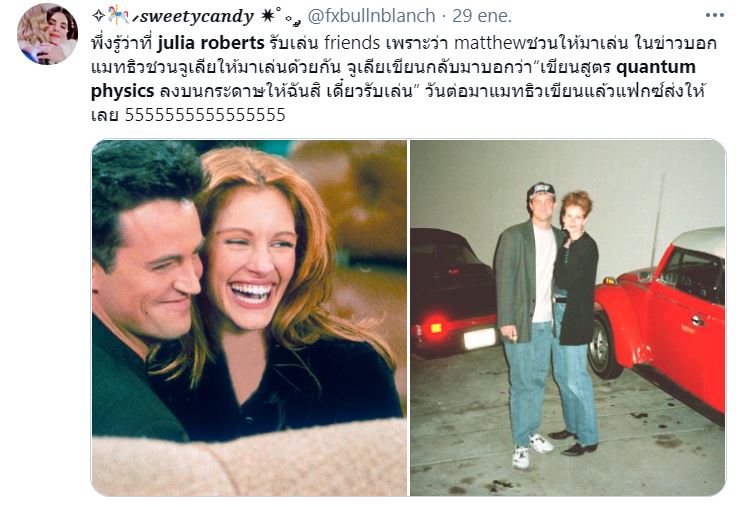Click the bold julia roberts text
Viewport: 742px width, 507px height.
(211, 43)
